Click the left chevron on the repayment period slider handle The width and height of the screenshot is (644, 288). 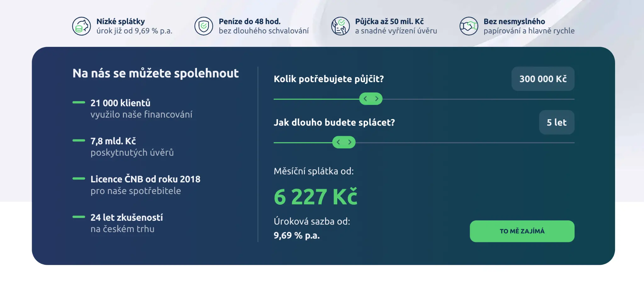click(x=339, y=142)
